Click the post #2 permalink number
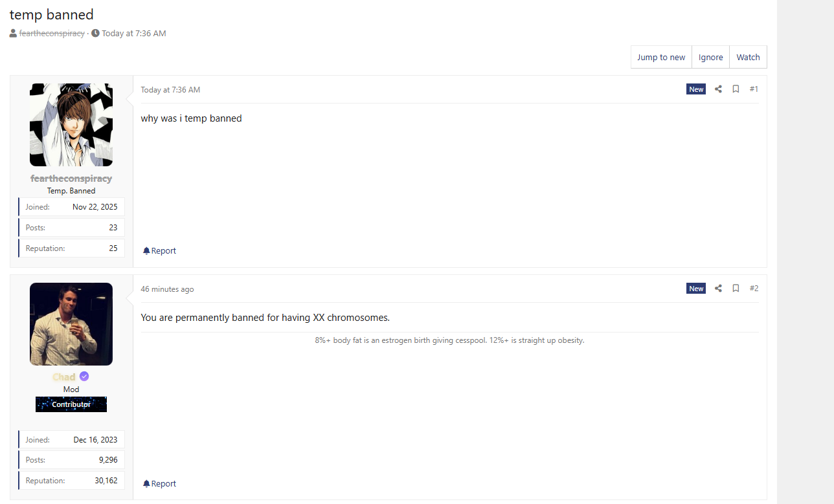This screenshot has width=834, height=504. [754, 289]
